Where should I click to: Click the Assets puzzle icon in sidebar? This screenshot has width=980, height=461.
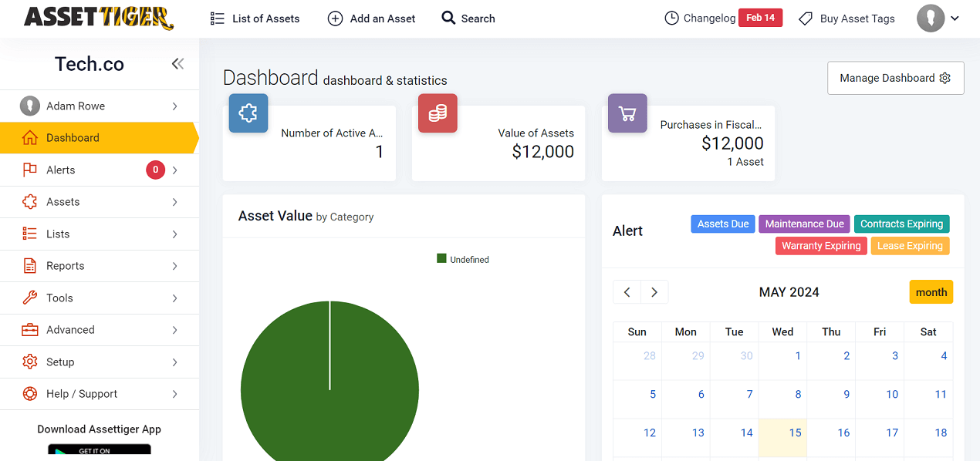point(30,202)
